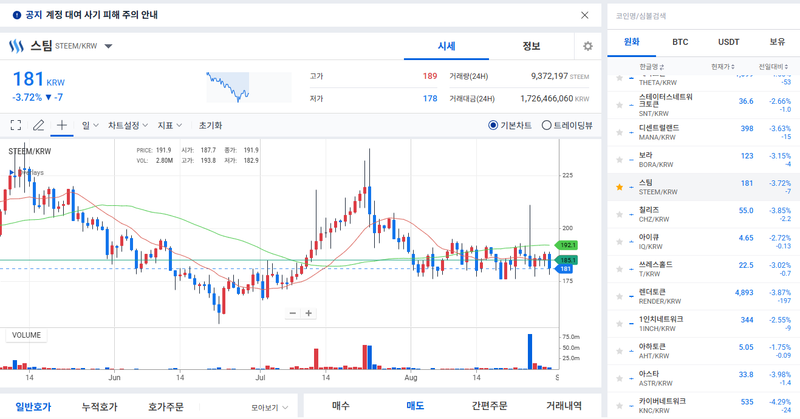Select the 칠리즈 CHZ/KRW row
This screenshot has width=800, height=419.
click(704, 214)
